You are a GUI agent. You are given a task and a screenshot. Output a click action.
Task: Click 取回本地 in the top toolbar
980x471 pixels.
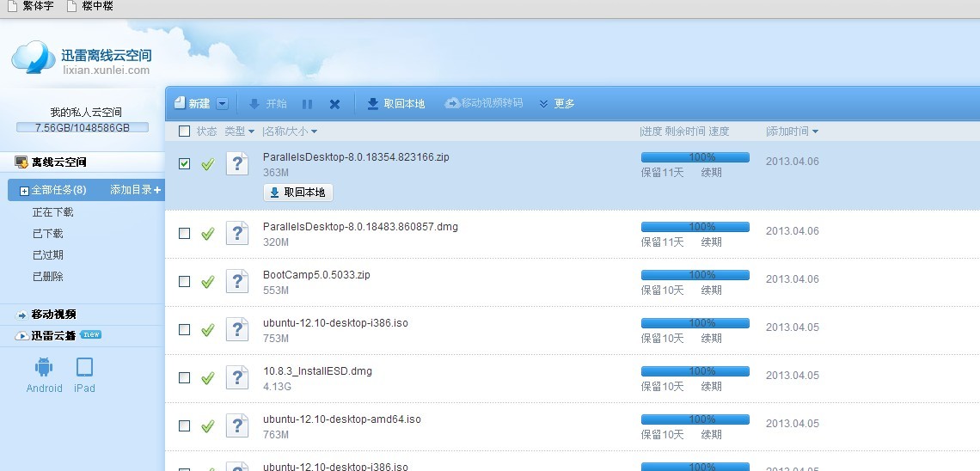(x=395, y=104)
